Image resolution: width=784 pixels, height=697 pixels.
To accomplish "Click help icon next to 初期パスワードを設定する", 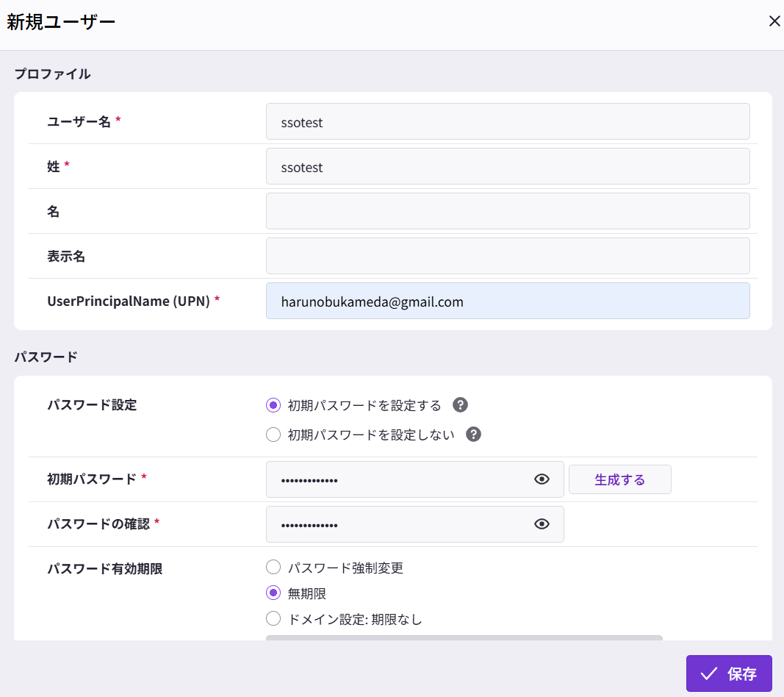I will point(461,405).
